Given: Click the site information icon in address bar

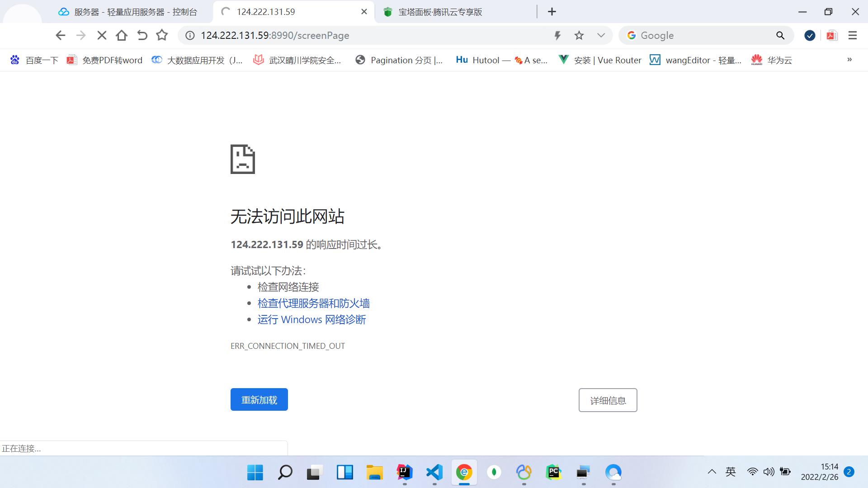Looking at the screenshot, I should tap(189, 35).
